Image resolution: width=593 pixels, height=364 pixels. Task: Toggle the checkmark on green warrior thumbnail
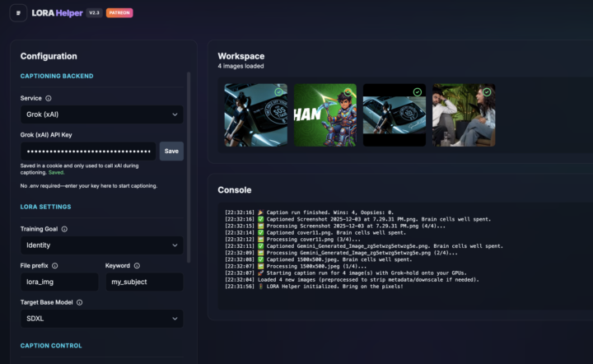(348, 92)
